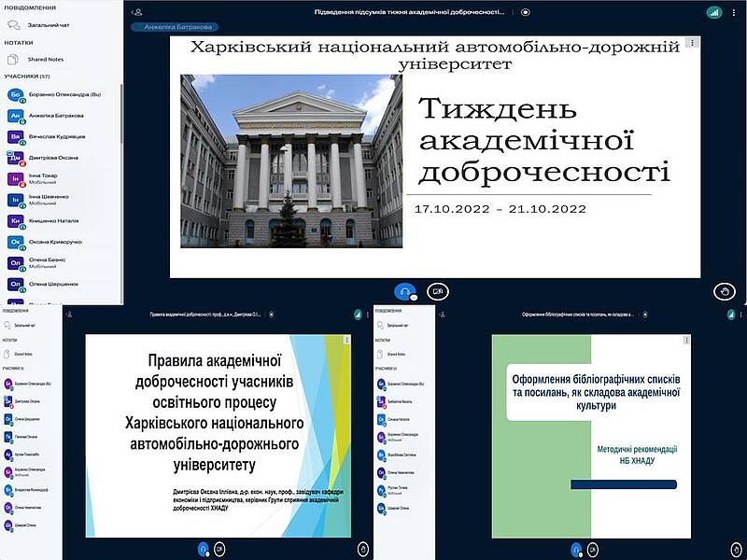The height and width of the screenshot is (560, 747).
Task: Open Shared Notes in the Оформлення бібліографічних window
Action: (x=391, y=355)
